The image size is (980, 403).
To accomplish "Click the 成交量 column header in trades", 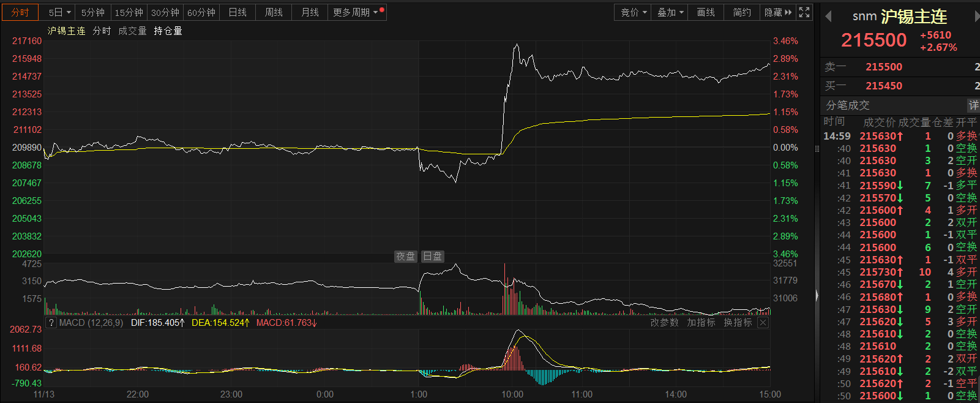I will click(x=915, y=122).
